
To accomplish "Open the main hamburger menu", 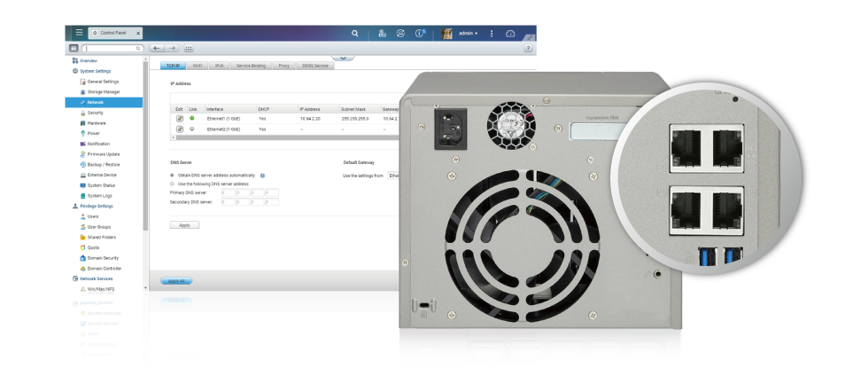I will 79,33.
